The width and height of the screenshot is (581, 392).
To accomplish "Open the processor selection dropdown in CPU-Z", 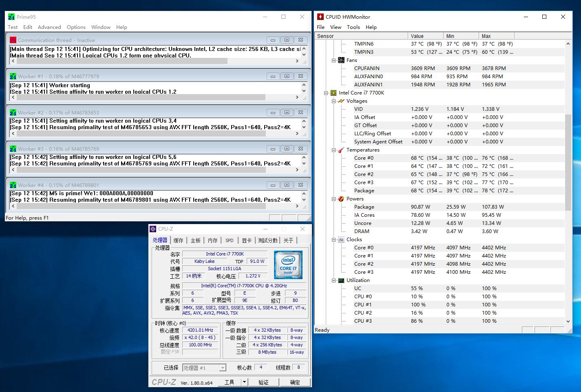I will coord(222,368).
